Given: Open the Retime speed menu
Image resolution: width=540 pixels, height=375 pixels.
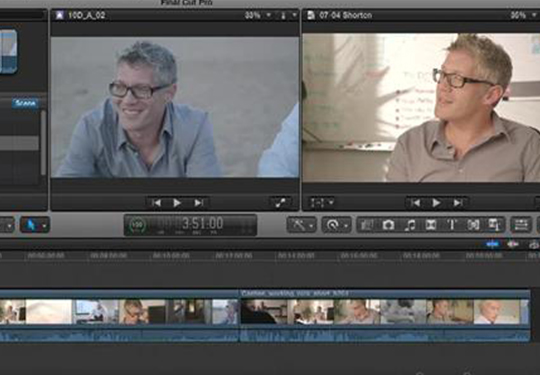Looking at the screenshot, I should click(336, 225).
